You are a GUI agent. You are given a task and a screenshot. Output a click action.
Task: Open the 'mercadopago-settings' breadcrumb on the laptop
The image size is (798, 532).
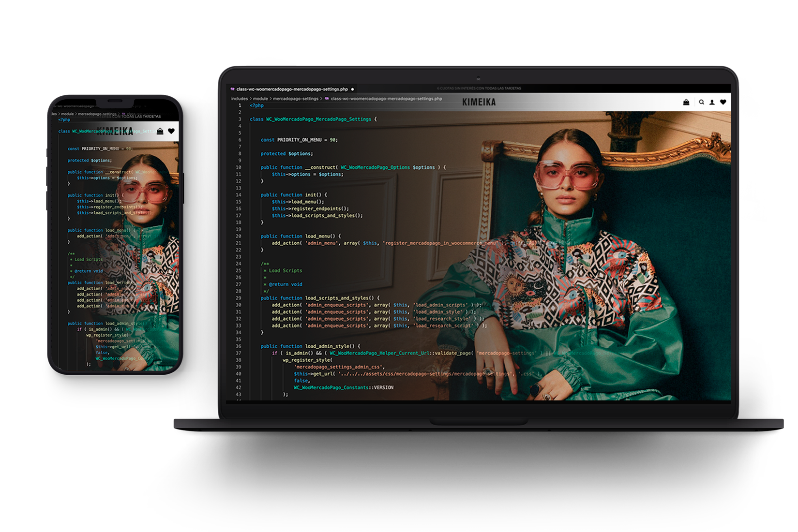[296, 99]
